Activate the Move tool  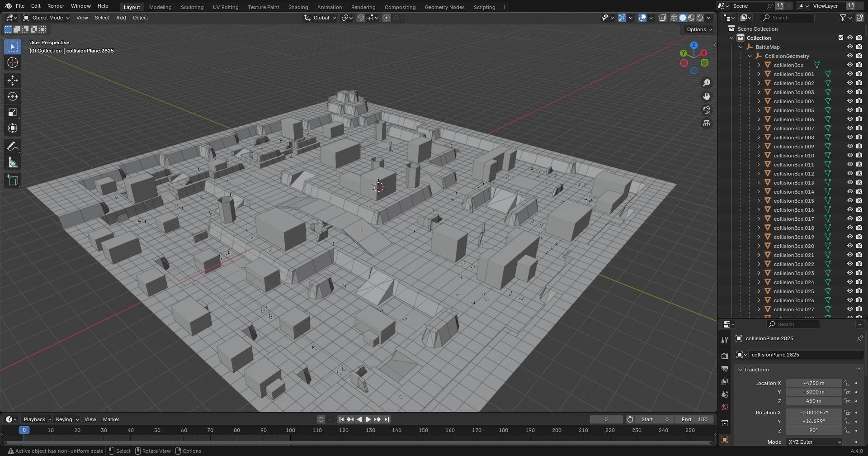13,81
